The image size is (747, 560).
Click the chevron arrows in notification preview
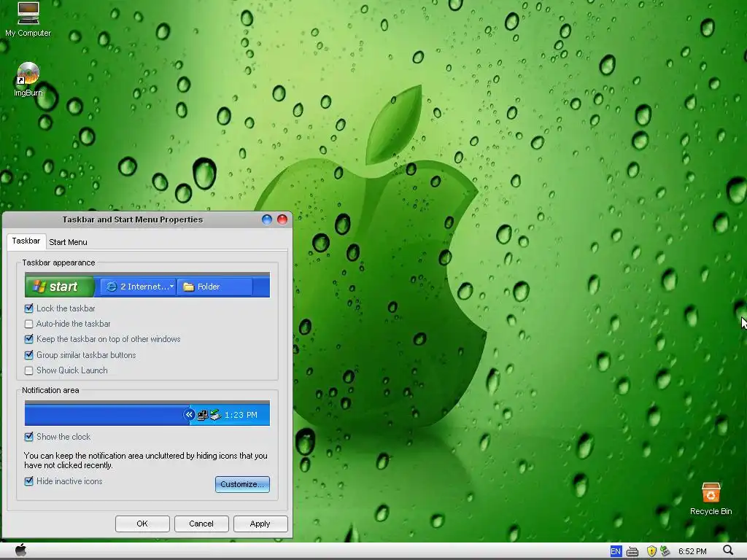pyautogui.click(x=189, y=415)
